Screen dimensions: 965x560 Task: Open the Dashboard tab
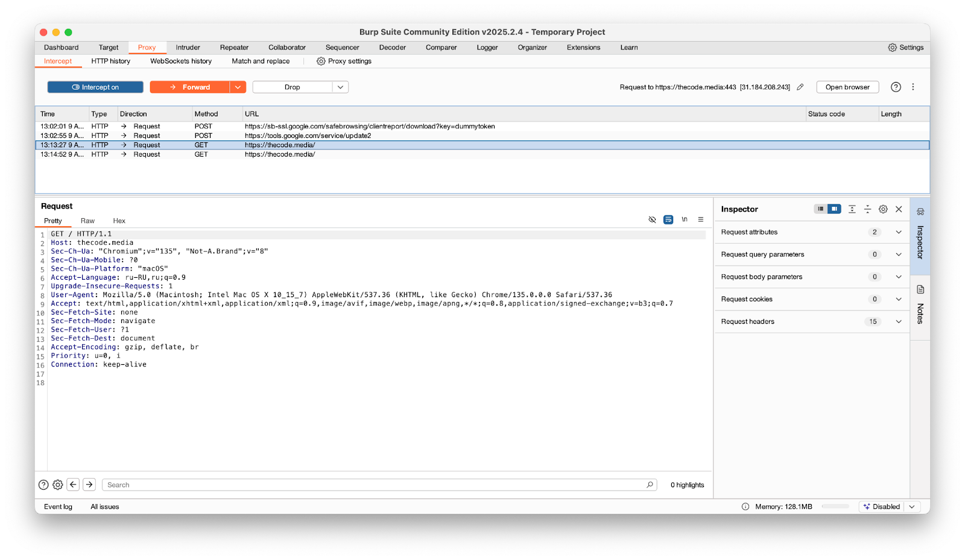click(61, 48)
